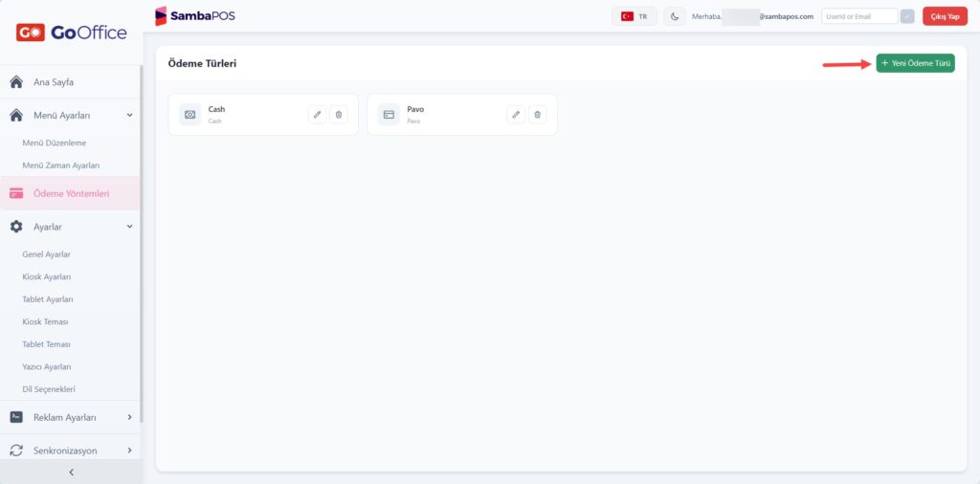
Task: Add a new payment type with Yeni Ödeme Türü
Action: click(915, 63)
